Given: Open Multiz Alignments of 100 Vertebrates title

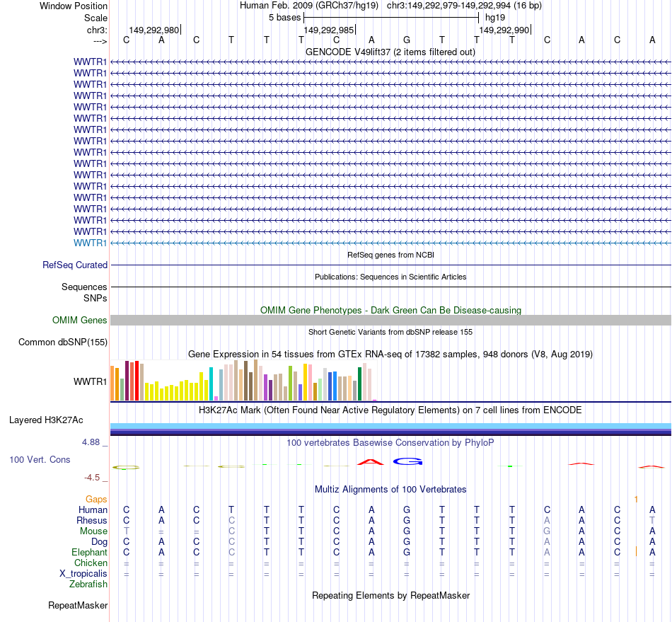Looking at the screenshot, I should 390,490.
